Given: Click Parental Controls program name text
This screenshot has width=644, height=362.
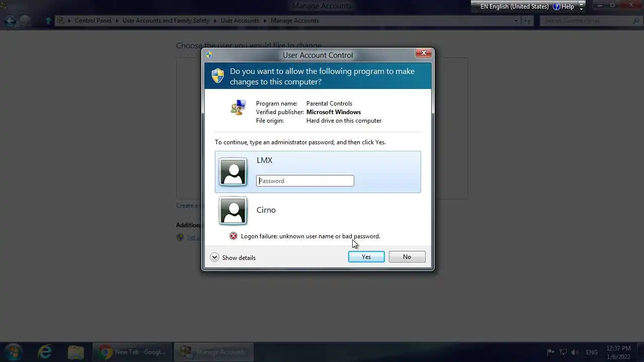Looking at the screenshot, I should (x=329, y=103).
